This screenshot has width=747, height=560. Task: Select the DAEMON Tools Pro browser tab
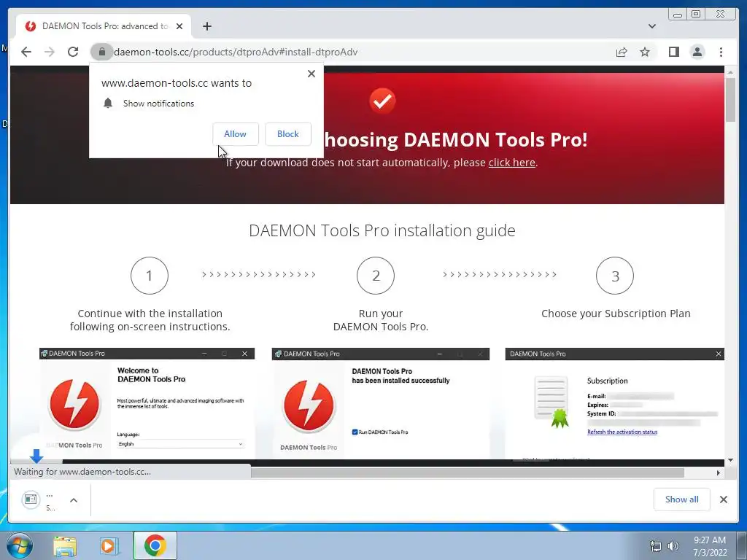(104, 26)
